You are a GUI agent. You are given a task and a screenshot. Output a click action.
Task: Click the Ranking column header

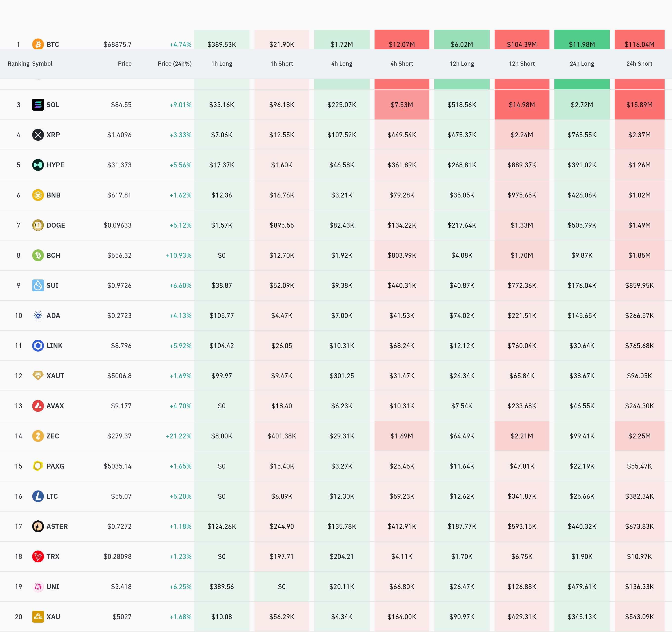point(18,63)
